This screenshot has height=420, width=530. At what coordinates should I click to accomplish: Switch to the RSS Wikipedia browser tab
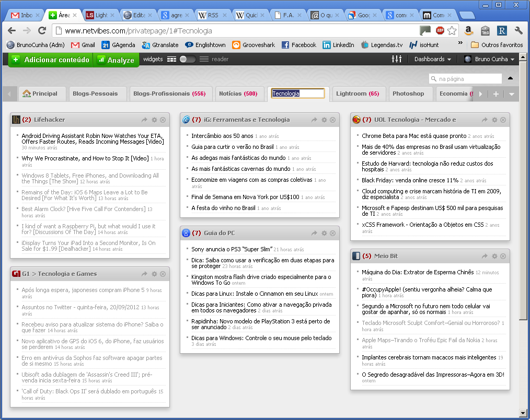pos(212,15)
